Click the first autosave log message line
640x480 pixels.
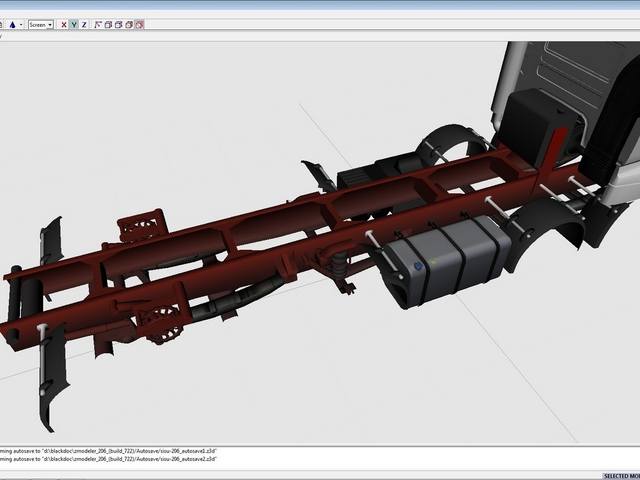coord(108,451)
